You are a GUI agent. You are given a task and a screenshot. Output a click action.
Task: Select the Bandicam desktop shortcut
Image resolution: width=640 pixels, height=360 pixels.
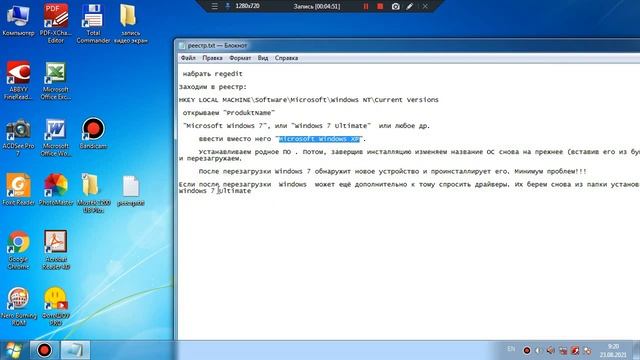[x=93, y=133]
